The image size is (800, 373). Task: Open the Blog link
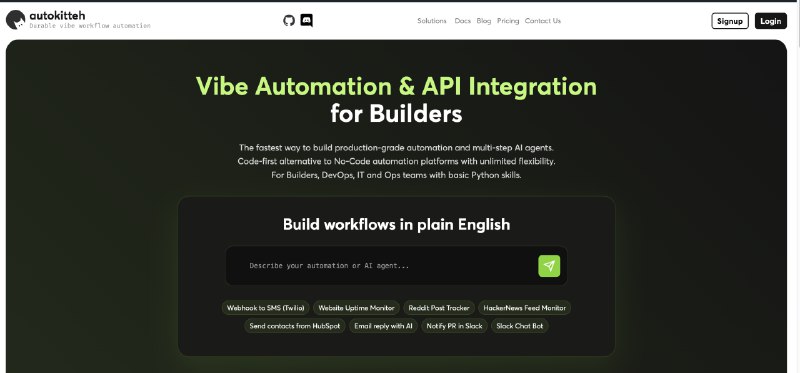click(484, 21)
